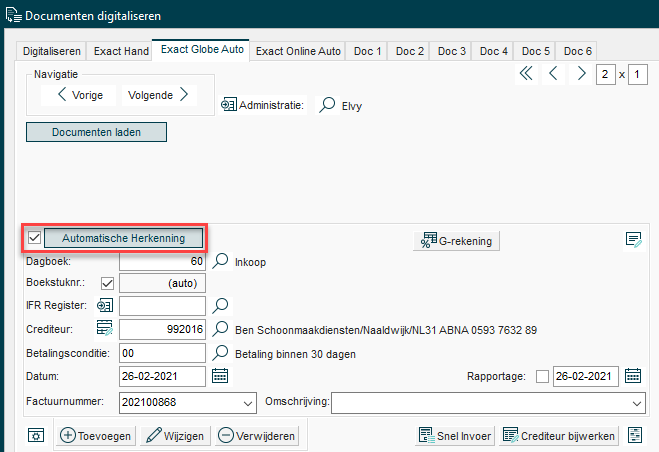Screen dimensions: 659x452
Task: Enable the Rapportage checkbox
Action: (x=542, y=376)
